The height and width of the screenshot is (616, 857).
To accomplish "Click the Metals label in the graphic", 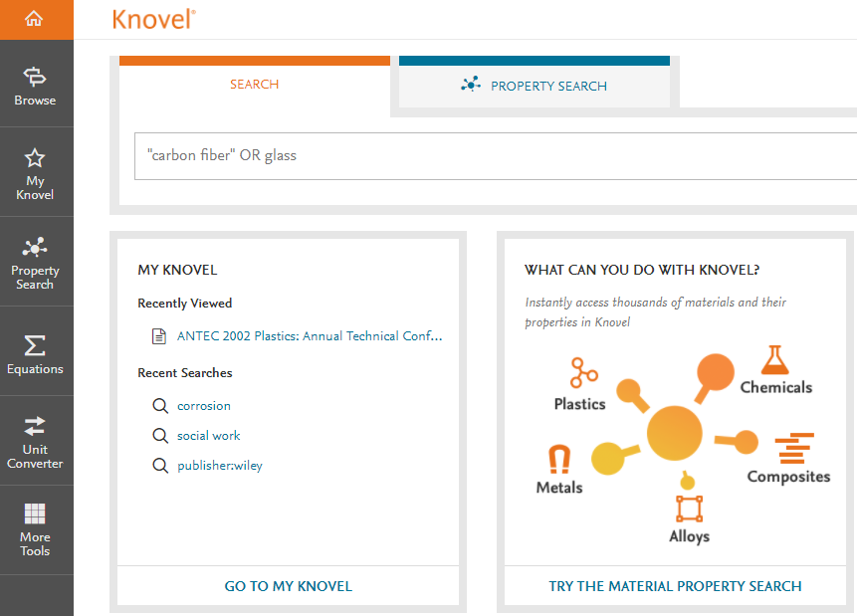I will [559, 488].
